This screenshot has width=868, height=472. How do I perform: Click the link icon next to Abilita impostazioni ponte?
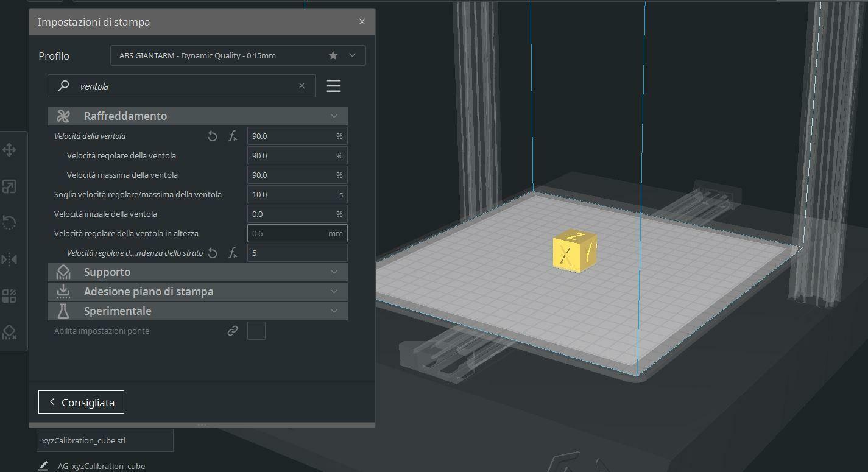point(233,331)
